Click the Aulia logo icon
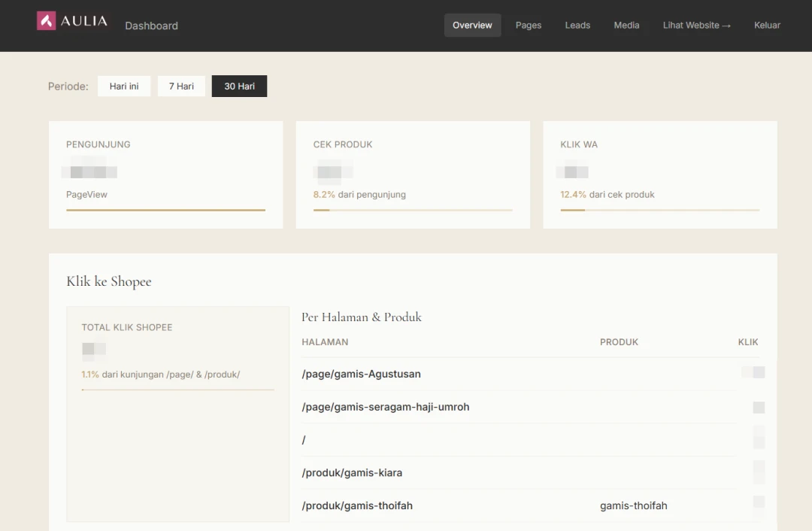The width and height of the screenshot is (812, 531). 46,21
